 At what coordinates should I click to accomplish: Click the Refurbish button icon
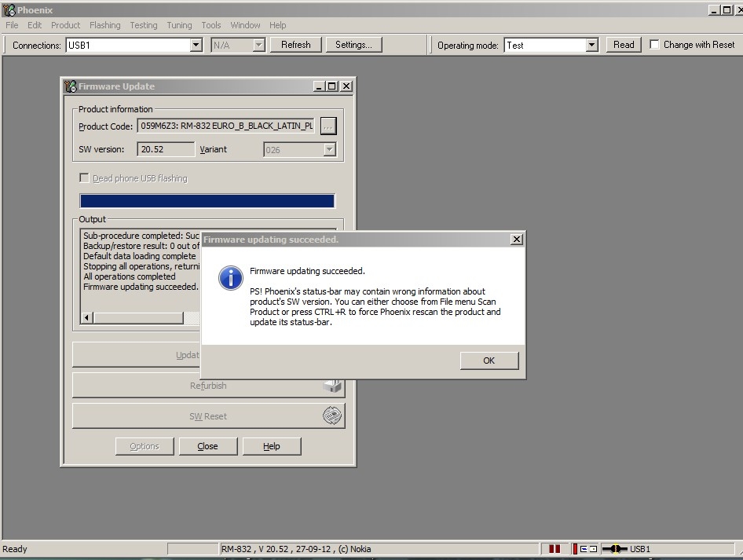332,386
